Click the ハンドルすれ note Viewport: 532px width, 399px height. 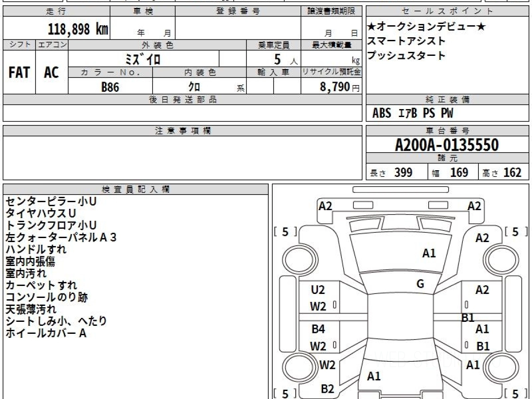[36, 249]
